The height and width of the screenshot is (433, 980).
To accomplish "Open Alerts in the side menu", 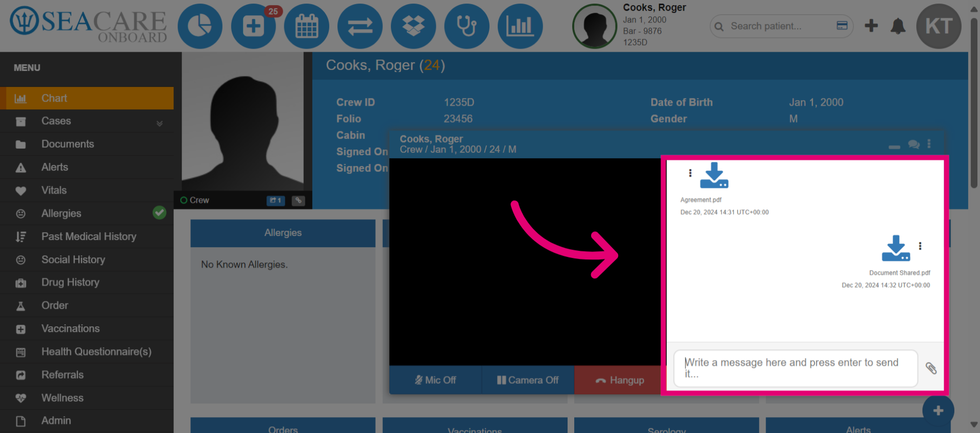I will point(87,167).
